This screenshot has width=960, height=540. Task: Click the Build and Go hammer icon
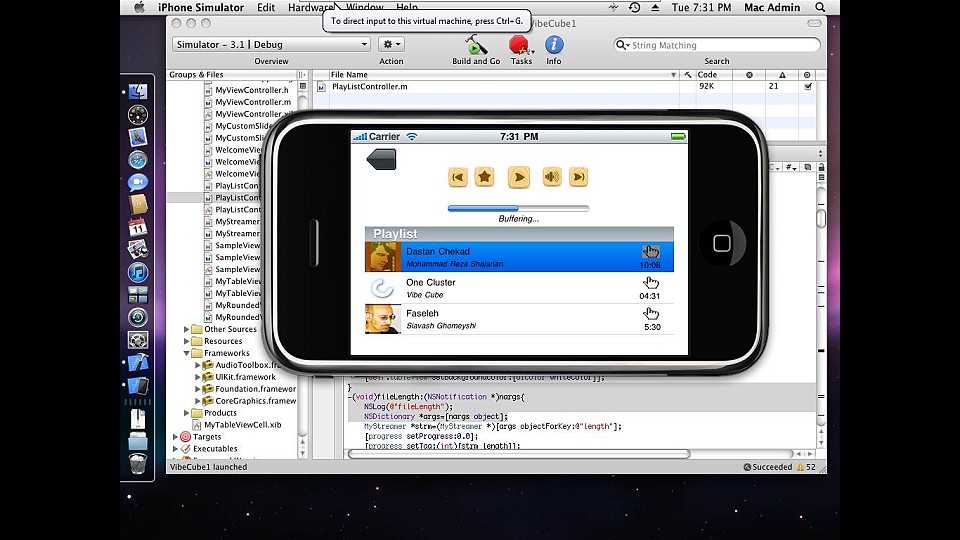(x=476, y=45)
